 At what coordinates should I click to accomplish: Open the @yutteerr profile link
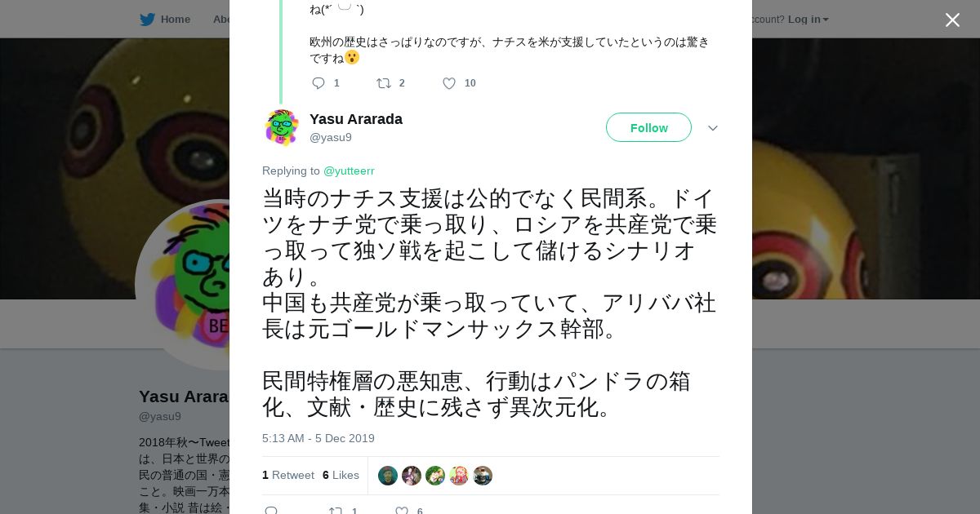click(349, 171)
